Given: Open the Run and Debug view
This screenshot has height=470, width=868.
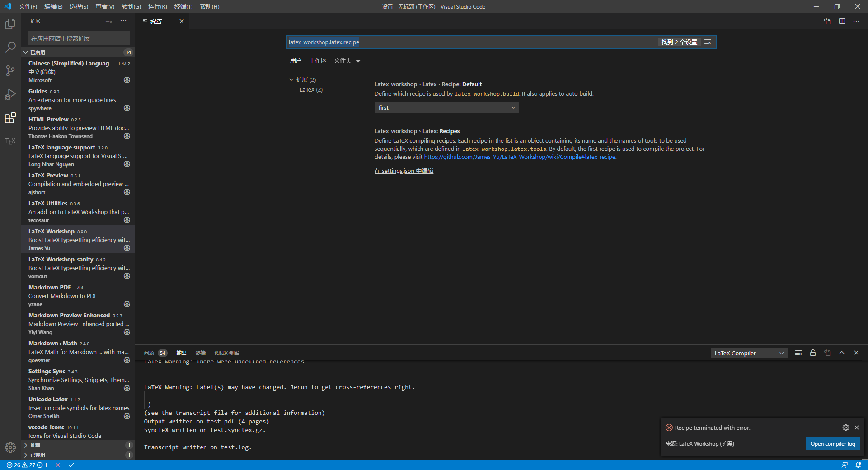Looking at the screenshot, I should [10, 94].
